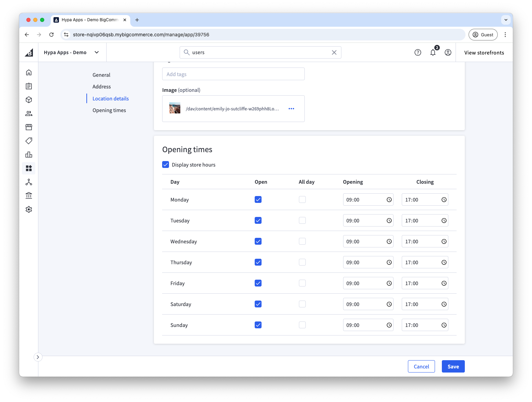Reload the browser page
532x402 pixels.
pyautogui.click(x=51, y=35)
